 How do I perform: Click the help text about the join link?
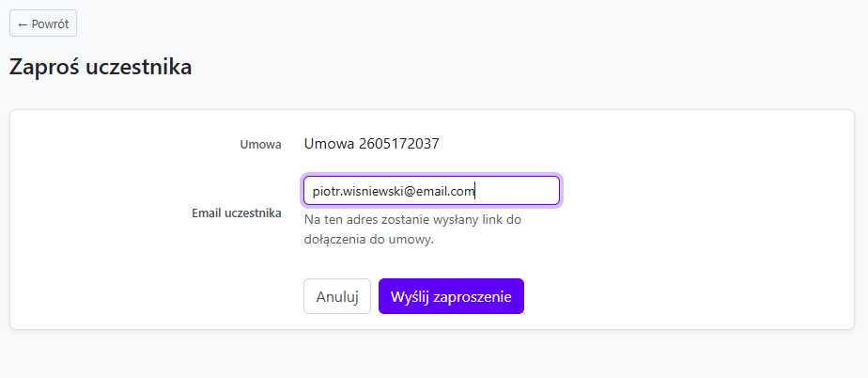[x=413, y=230]
